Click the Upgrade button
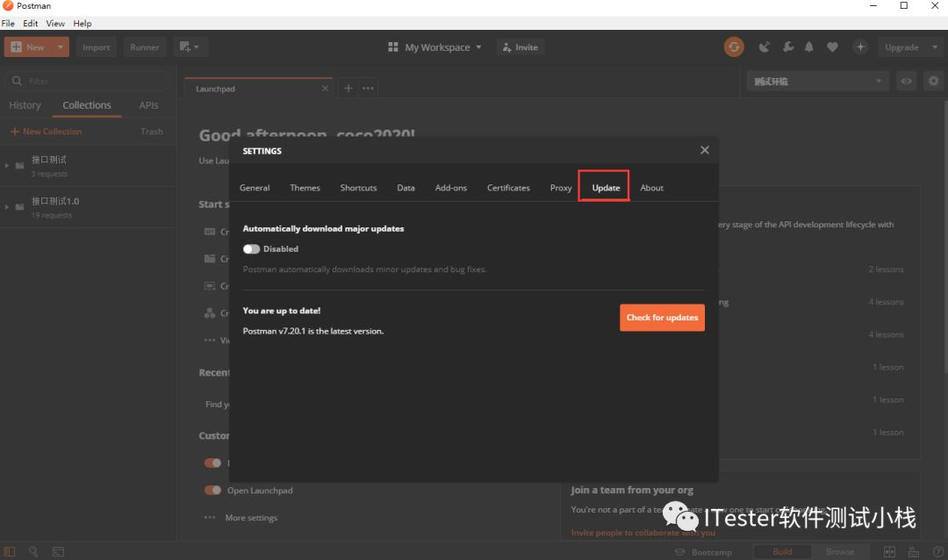 (x=901, y=47)
